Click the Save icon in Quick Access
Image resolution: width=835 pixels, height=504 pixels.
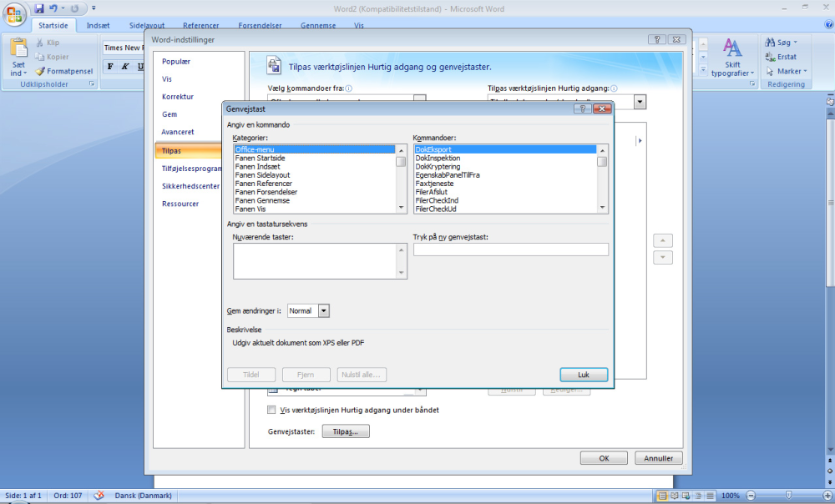39,8
